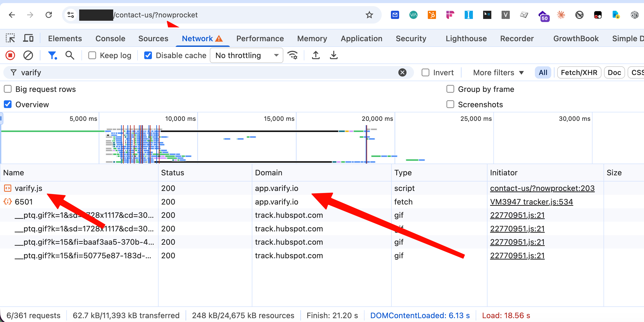Toggle device toolbar icon

(x=28, y=38)
